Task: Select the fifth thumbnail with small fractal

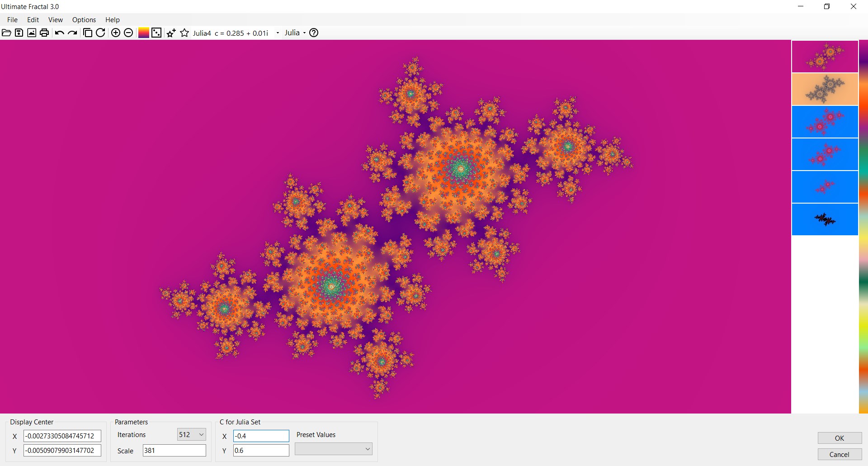Action: pyautogui.click(x=825, y=187)
